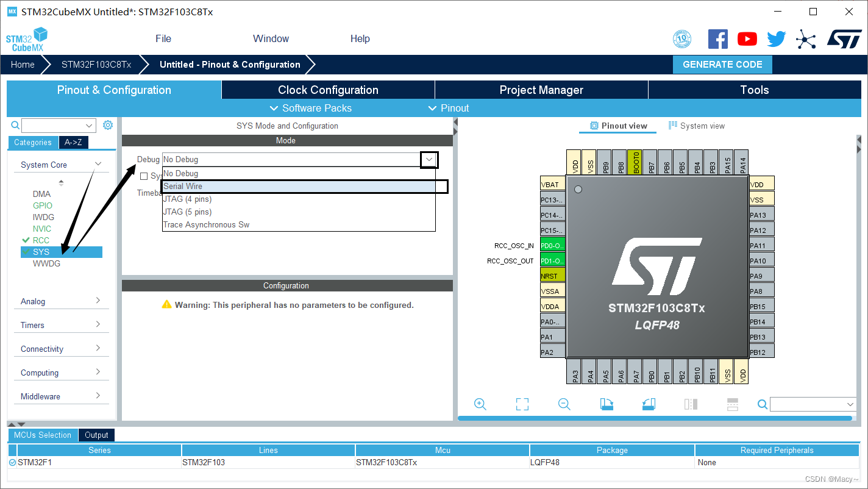Image resolution: width=868 pixels, height=489 pixels.
Task: Go to Home breadcrumb
Action: [23, 65]
